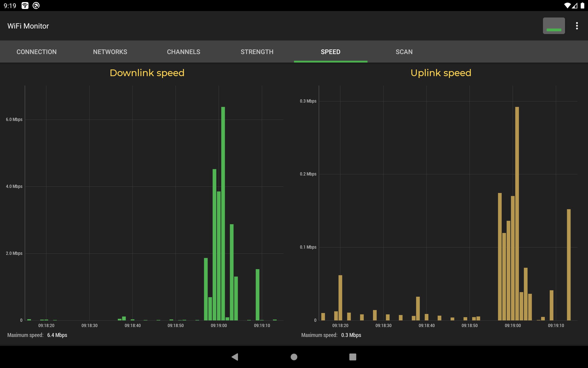Tap the 4.0 Mbps axis label
The image size is (588, 368).
pyautogui.click(x=14, y=187)
